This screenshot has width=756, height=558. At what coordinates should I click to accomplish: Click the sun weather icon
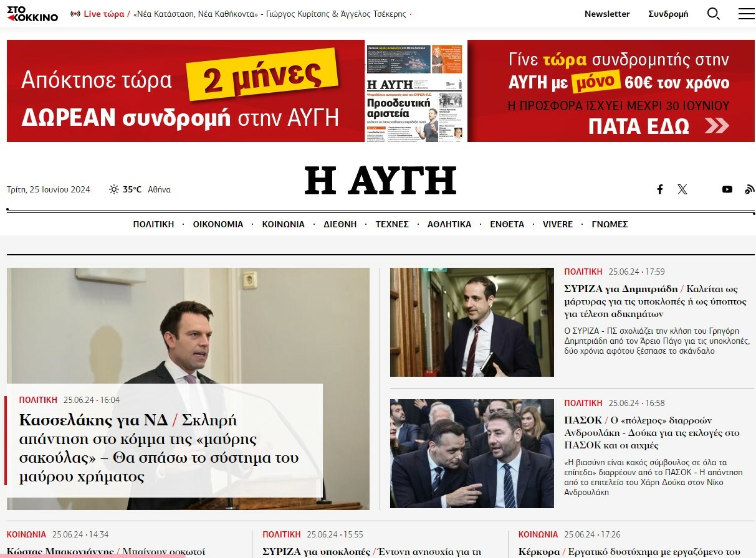point(114,189)
